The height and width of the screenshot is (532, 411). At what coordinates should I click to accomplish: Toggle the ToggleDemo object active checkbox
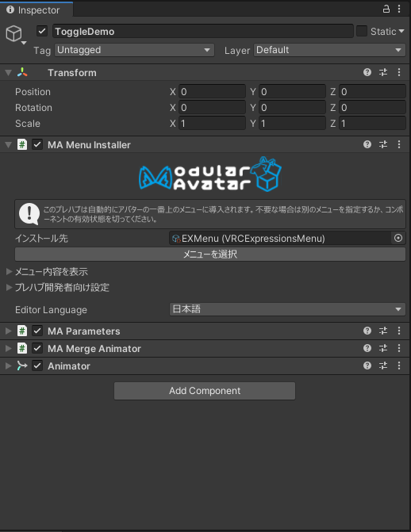click(x=42, y=32)
